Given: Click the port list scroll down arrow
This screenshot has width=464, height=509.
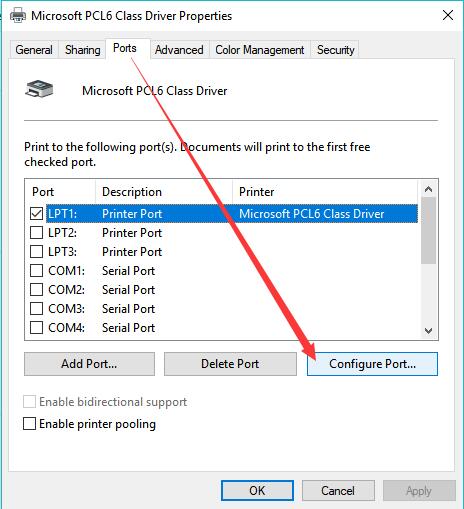Looking at the screenshot, I should (x=428, y=331).
